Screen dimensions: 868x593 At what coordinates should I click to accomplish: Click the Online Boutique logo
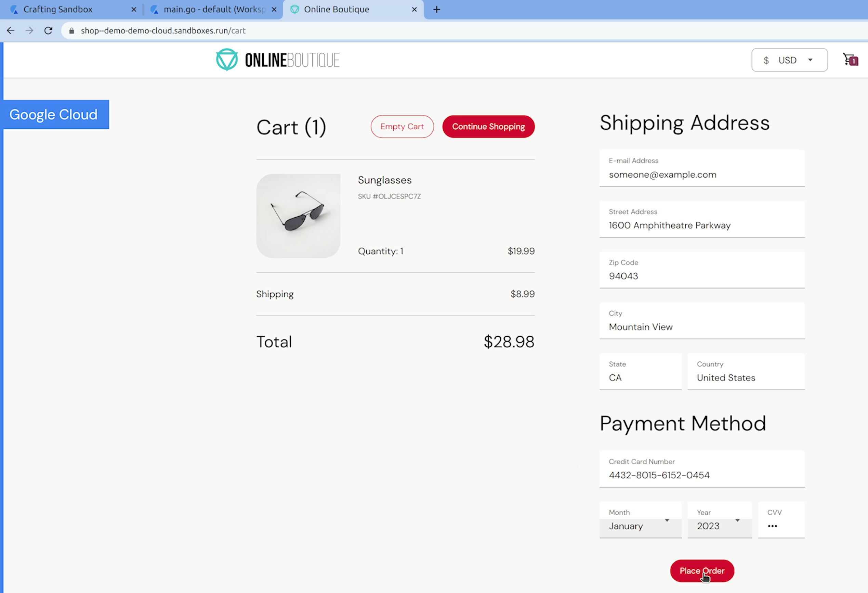point(277,60)
